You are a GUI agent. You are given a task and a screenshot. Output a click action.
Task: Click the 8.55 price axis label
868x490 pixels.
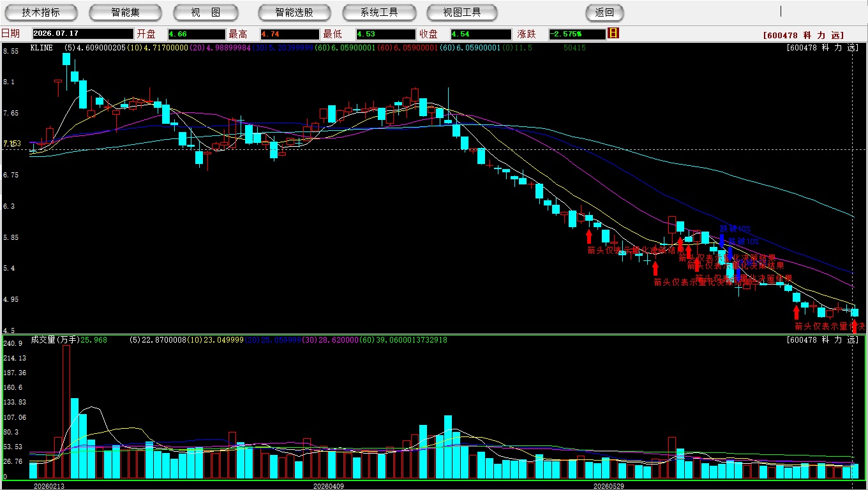[11, 51]
